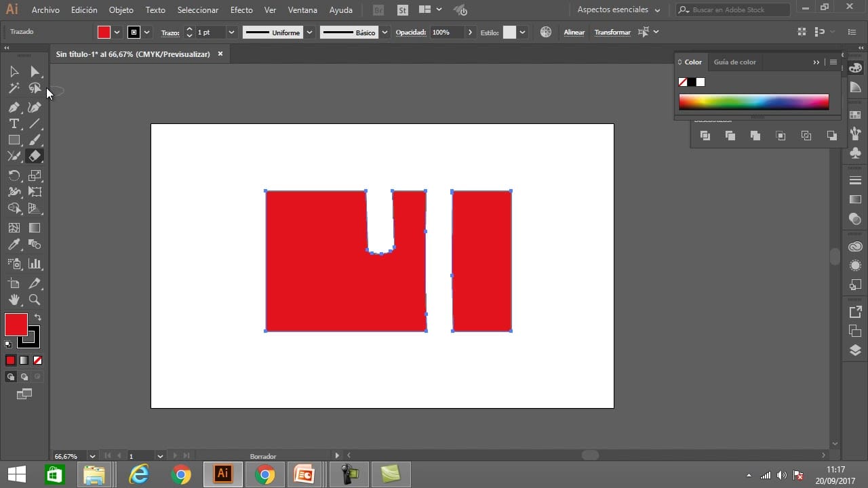
Task: Enable Draw Normal mode
Action: 10,377
